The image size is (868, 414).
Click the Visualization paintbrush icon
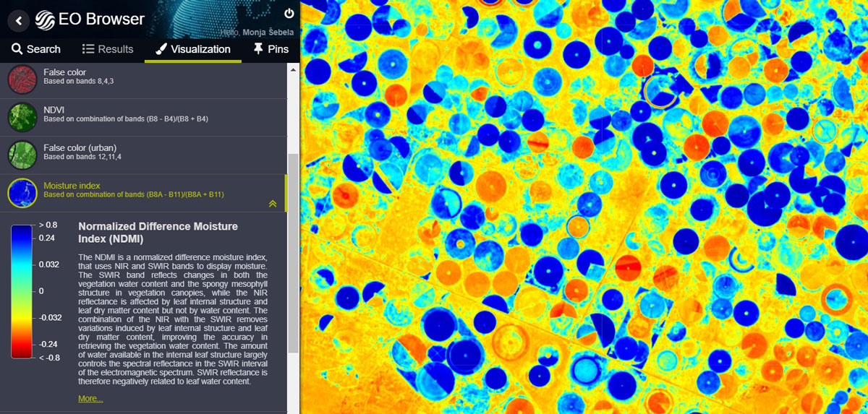tap(161, 49)
